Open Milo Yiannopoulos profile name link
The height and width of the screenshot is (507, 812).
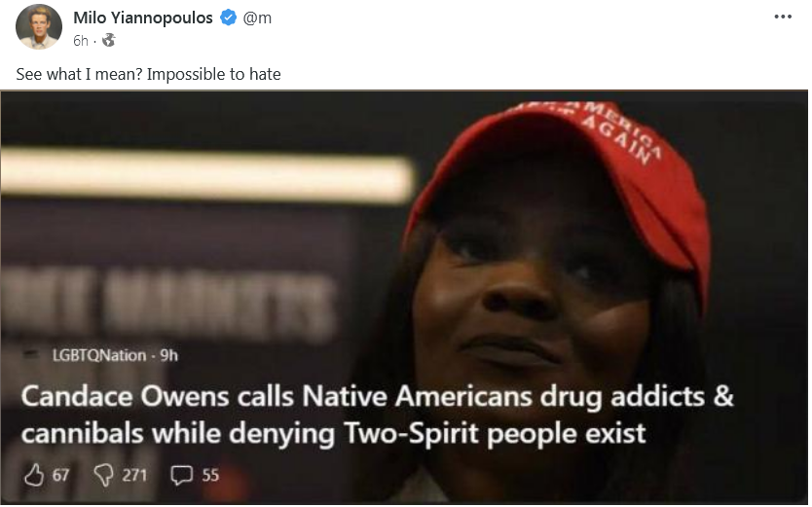click(143, 18)
